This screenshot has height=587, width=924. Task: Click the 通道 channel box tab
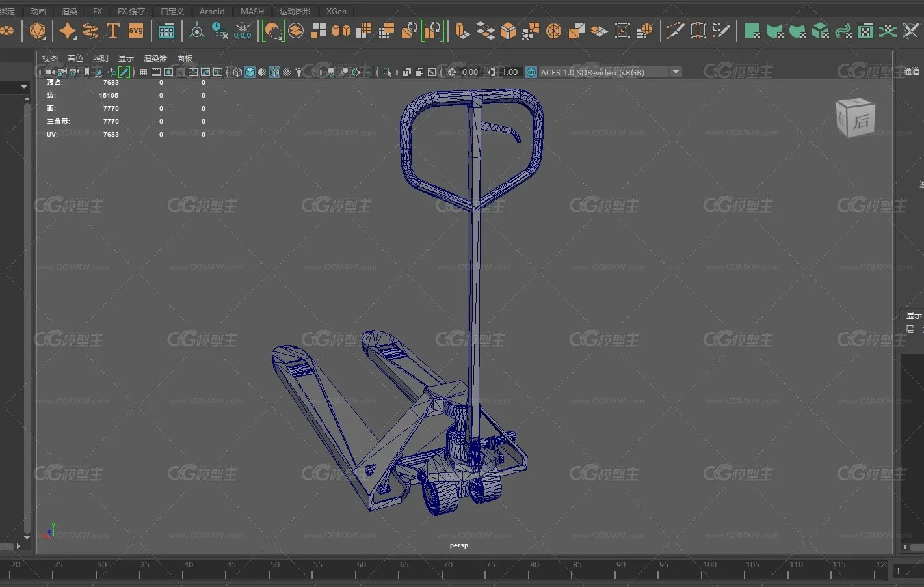coord(912,72)
